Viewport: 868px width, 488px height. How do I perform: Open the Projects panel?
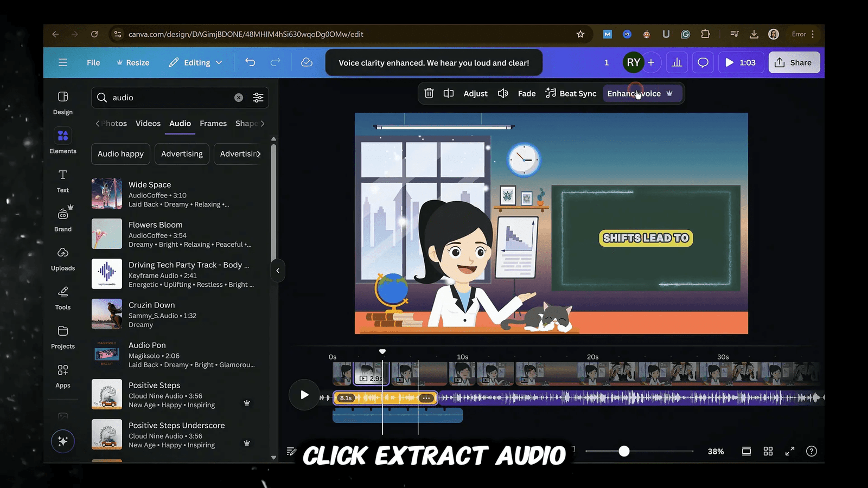click(x=62, y=337)
